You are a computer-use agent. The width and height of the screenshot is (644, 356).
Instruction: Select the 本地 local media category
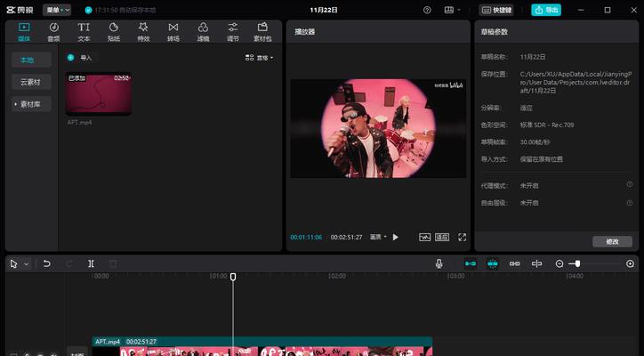31,60
